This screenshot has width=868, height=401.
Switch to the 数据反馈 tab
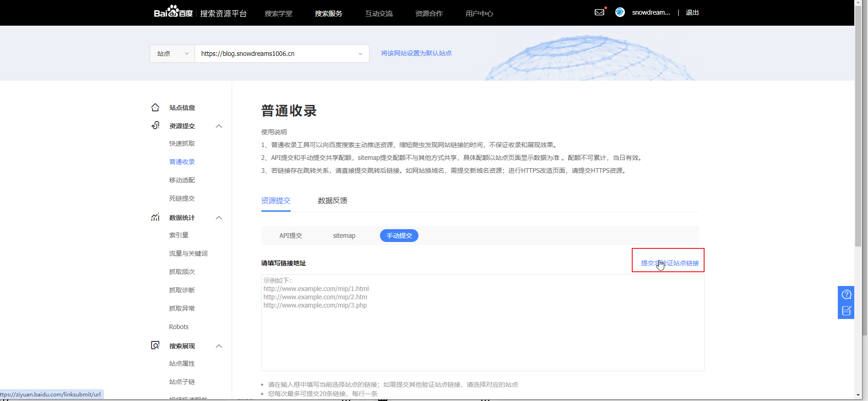click(332, 201)
